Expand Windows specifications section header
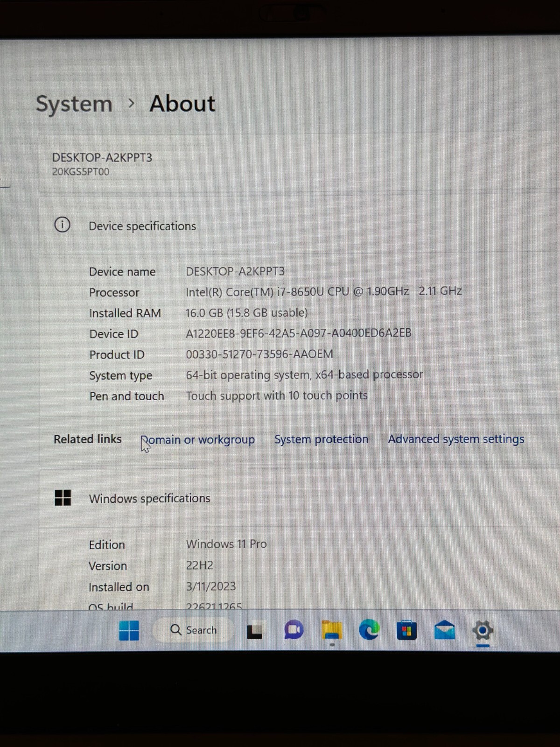Viewport: 560px width, 747px height. pyautogui.click(x=299, y=499)
